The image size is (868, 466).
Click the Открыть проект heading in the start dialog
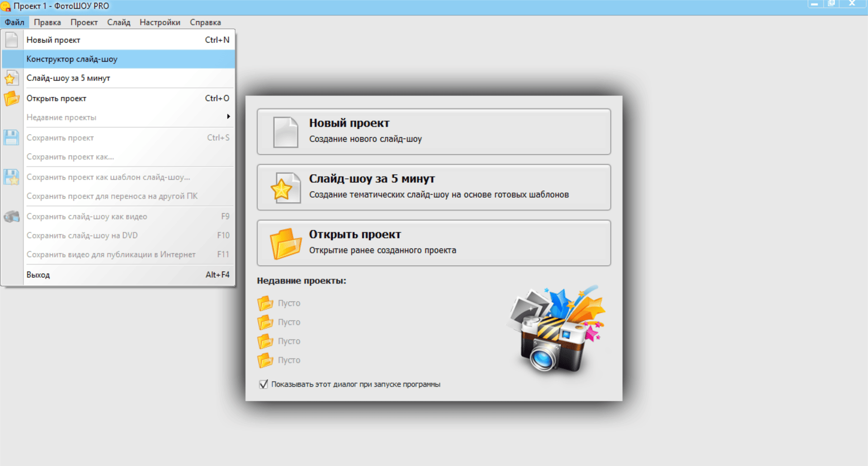(x=355, y=234)
